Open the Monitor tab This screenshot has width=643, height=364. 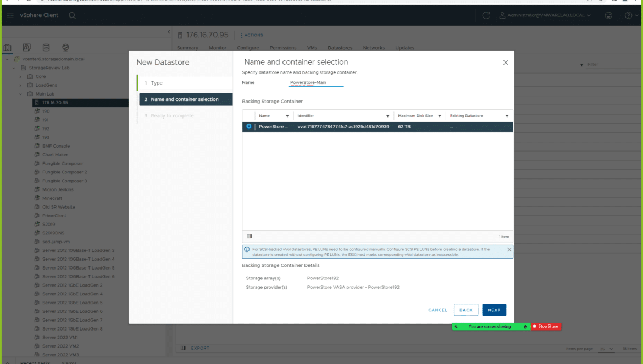pyautogui.click(x=218, y=48)
